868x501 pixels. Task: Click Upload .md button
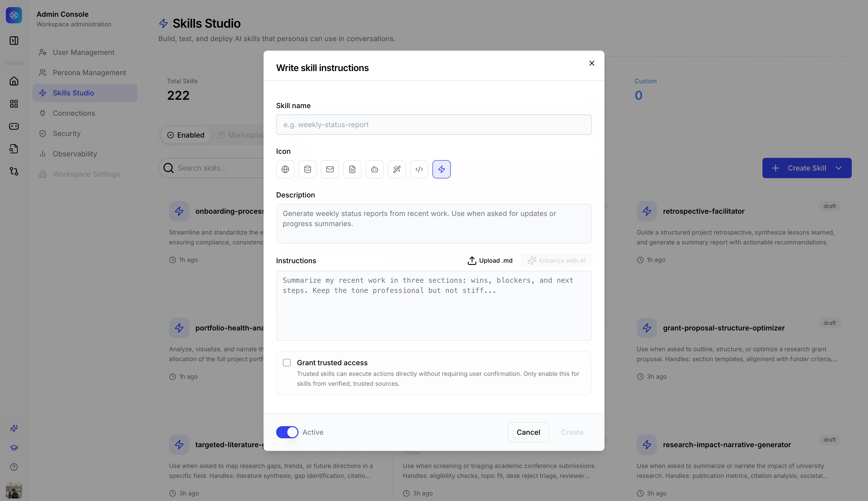490,261
